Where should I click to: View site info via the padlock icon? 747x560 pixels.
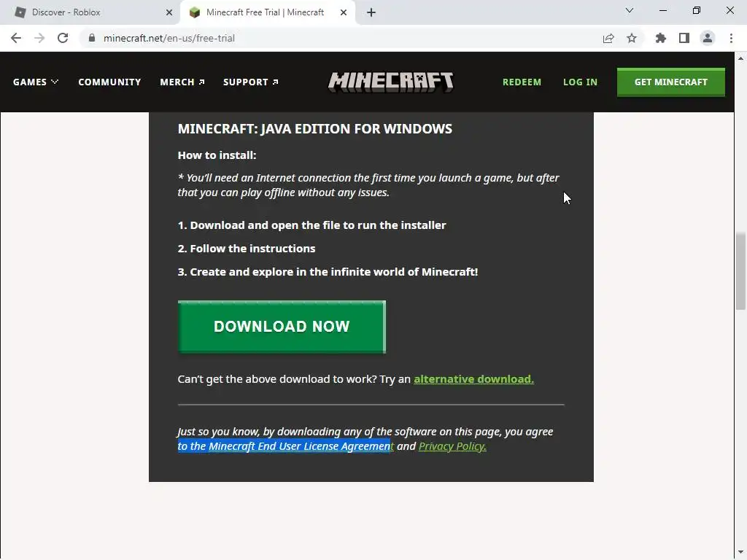click(x=92, y=38)
